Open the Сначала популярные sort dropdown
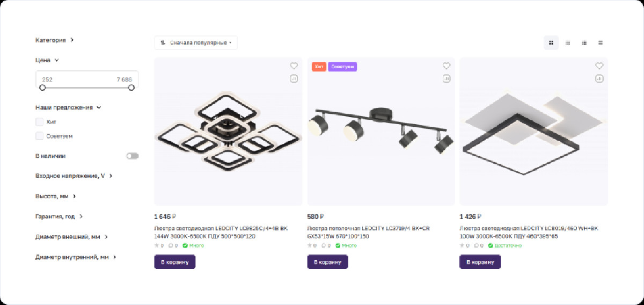 tap(196, 42)
